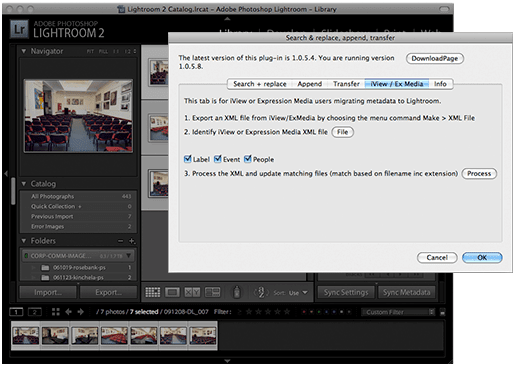Select the Painter spray can tool
This screenshot has width=515, height=366.
[x=237, y=292]
